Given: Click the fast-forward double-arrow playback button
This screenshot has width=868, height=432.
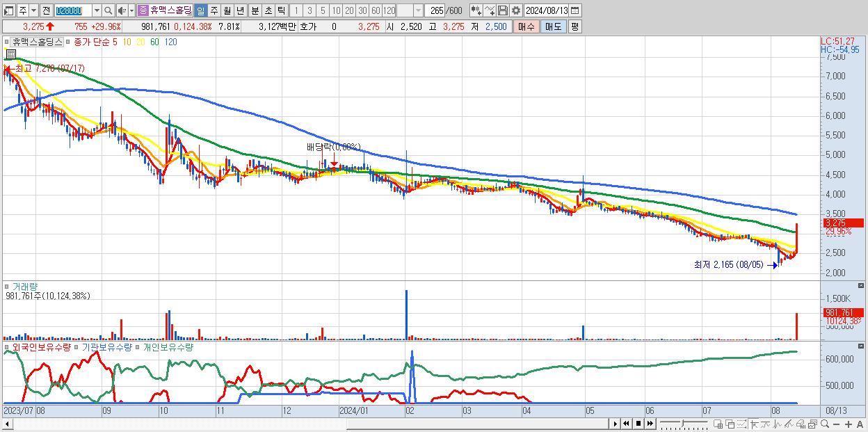Looking at the screenshot, I should [650, 424].
